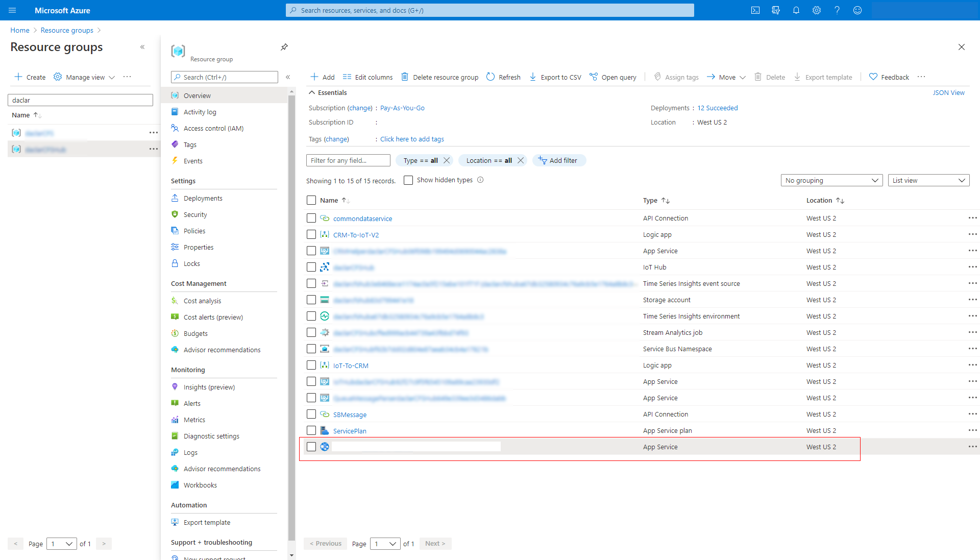Click the Export to CSV button
Screen dimensions: 980x560
554,77
